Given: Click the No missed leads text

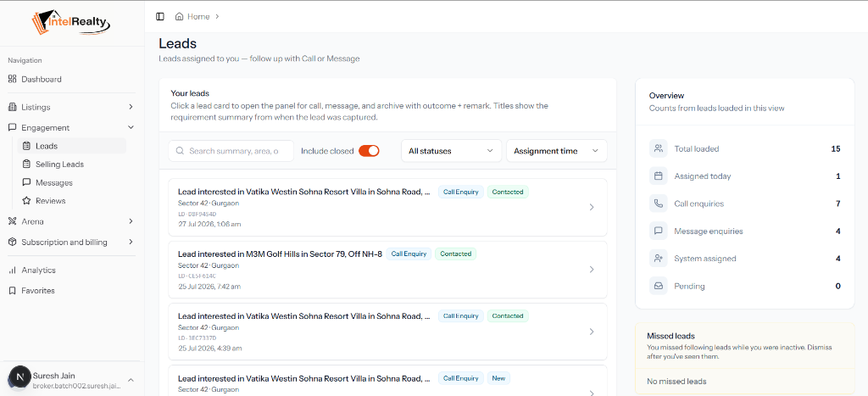Looking at the screenshot, I should click(x=676, y=381).
